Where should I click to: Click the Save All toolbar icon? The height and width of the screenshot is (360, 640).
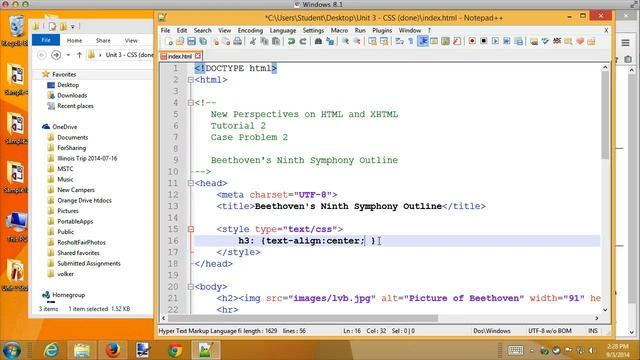(202, 41)
